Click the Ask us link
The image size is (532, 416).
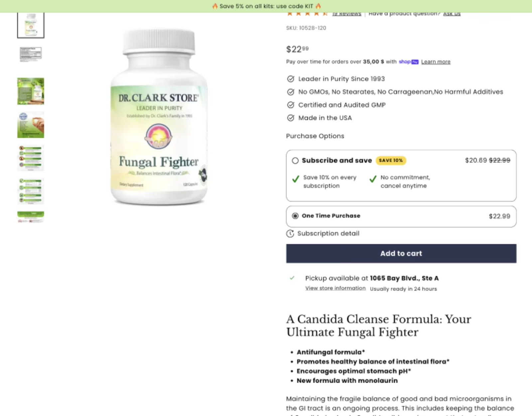(452, 14)
